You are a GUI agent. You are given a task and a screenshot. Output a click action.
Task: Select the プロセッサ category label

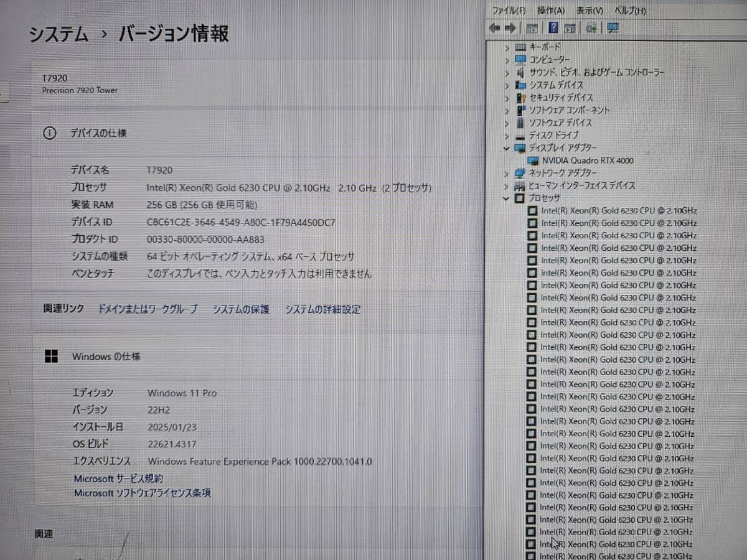(x=544, y=198)
